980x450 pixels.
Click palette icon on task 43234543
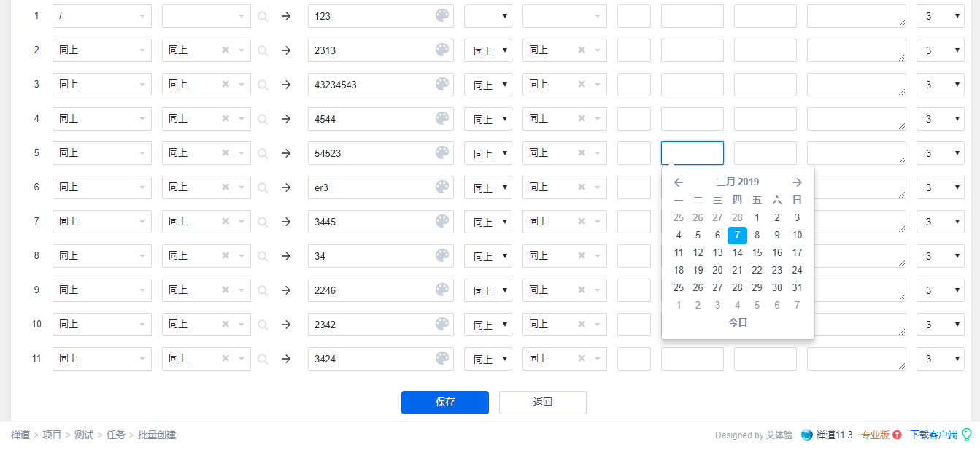coord(442,84)
